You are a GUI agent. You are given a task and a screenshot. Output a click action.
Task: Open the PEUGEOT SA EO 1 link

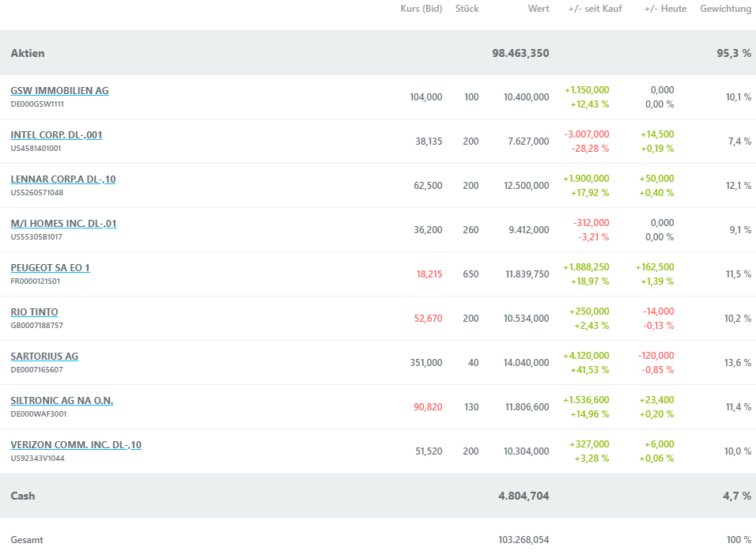(50, 268)
